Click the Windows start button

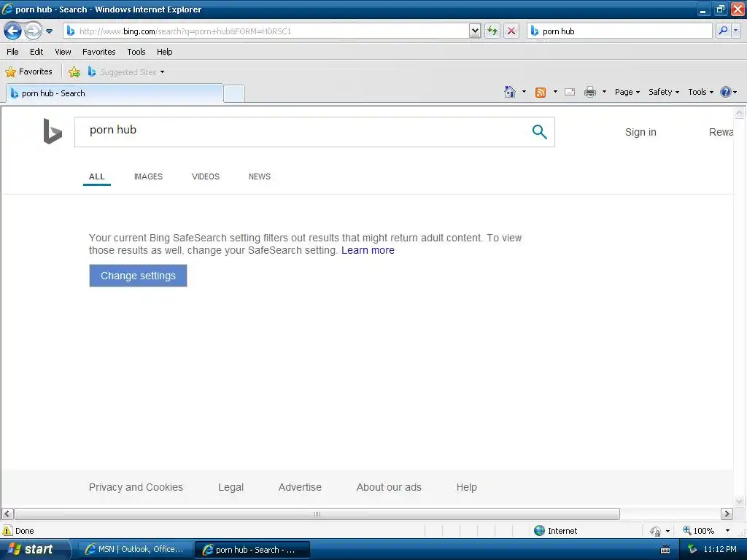click(x=34, y=550)
